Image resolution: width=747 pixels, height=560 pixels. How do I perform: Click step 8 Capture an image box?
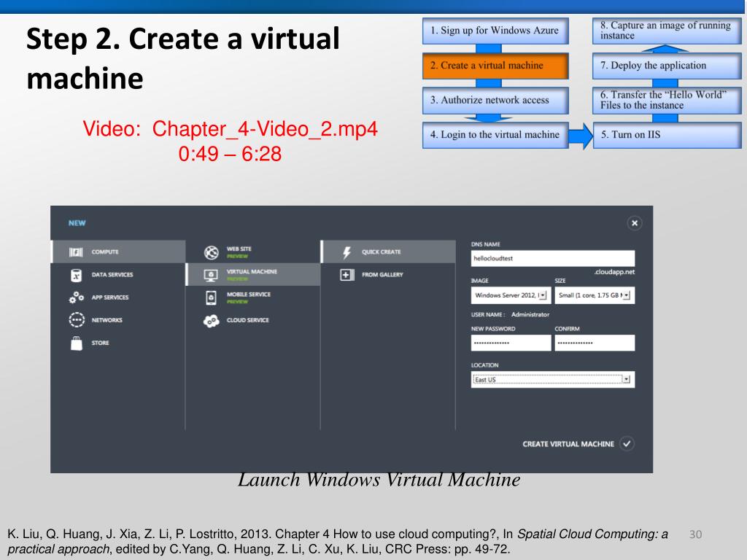pyautogui.click(x=667, y=31)
